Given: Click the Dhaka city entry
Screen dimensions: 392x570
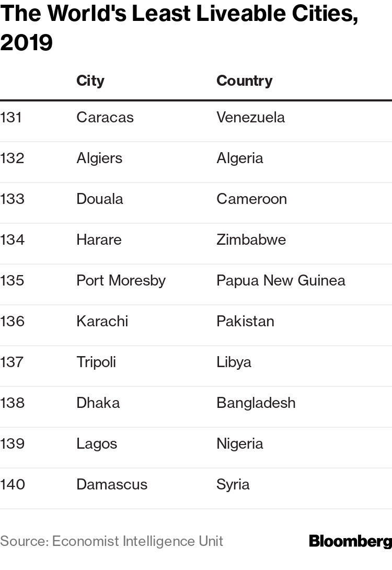Looking at the screenshot, I should point(98,403).
